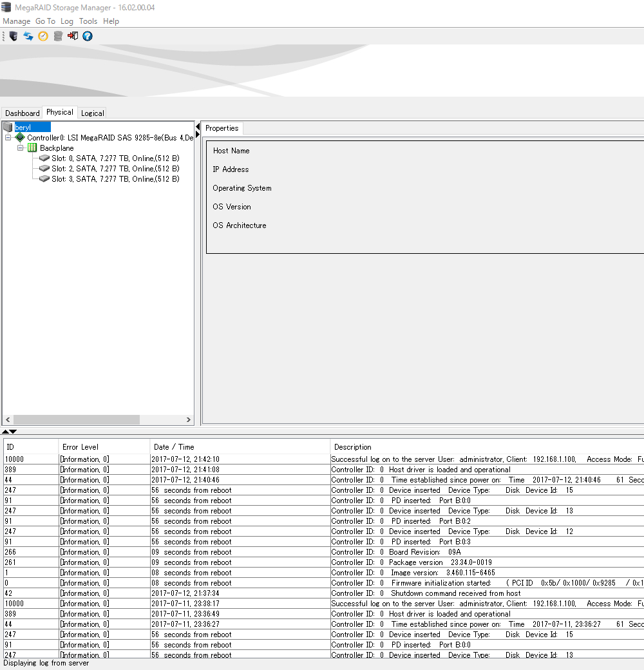Click the MegaRAID app icon in title bar

point(6,7)
